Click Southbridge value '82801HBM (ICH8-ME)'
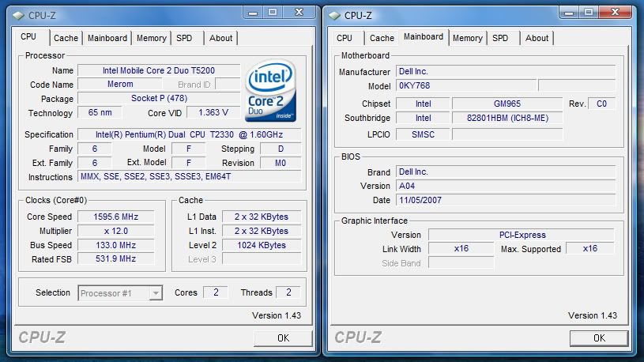 click(x=507, y=118)
